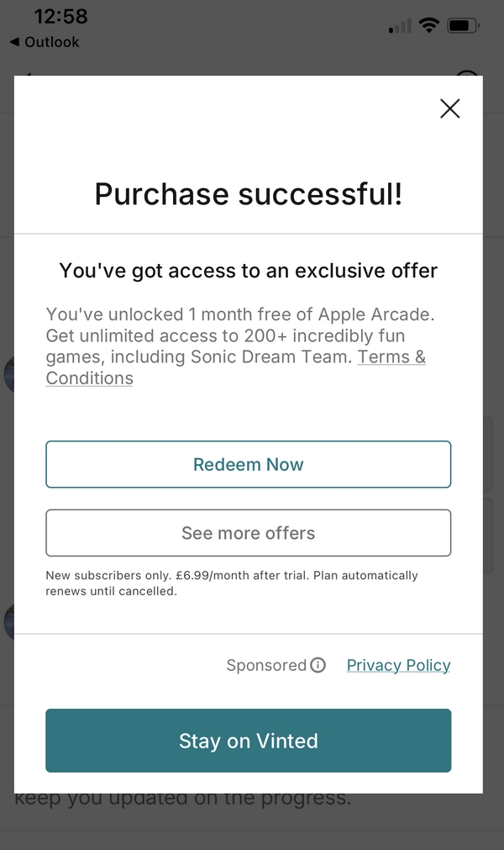Tap the battery indicator icon
This screenshot has width=504, height=850.
[463, 26]
